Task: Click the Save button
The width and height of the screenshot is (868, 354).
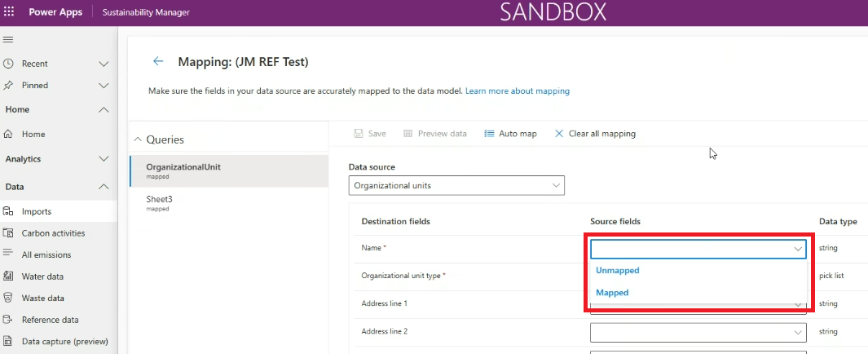Action: pyautogui.click(x=370, y=134)
